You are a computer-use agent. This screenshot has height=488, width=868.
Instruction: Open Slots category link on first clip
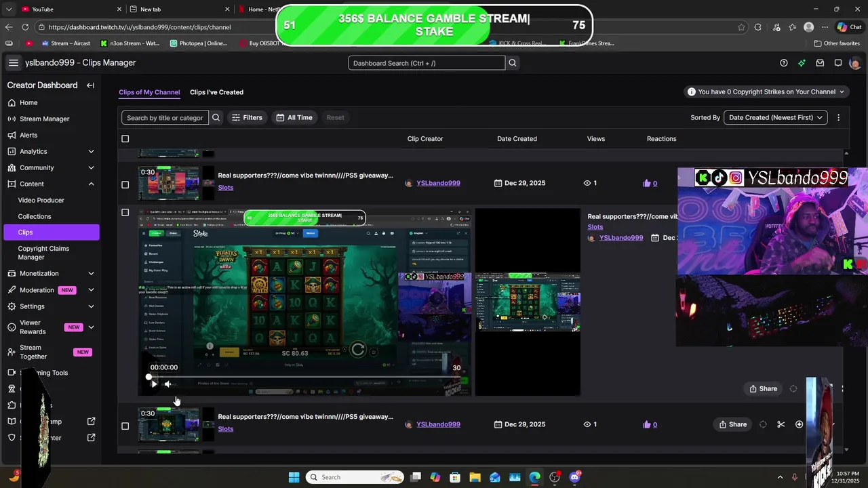coord(226,188)
